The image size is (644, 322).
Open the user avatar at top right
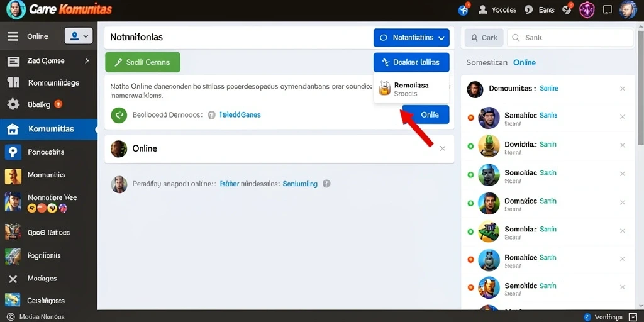coord(628,9)
